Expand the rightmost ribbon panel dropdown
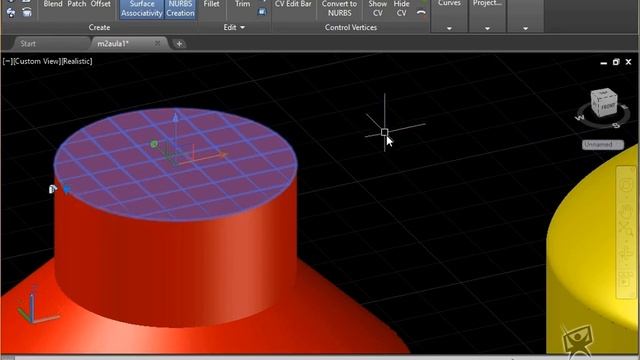Image resolution: width=640 pixels, height=360 pixels. (525, 29)
